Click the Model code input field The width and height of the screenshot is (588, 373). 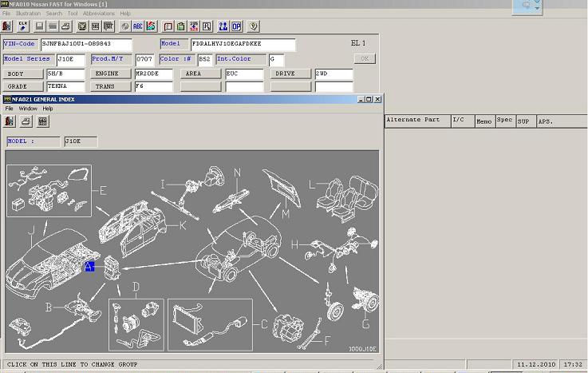tap(243, 44)
